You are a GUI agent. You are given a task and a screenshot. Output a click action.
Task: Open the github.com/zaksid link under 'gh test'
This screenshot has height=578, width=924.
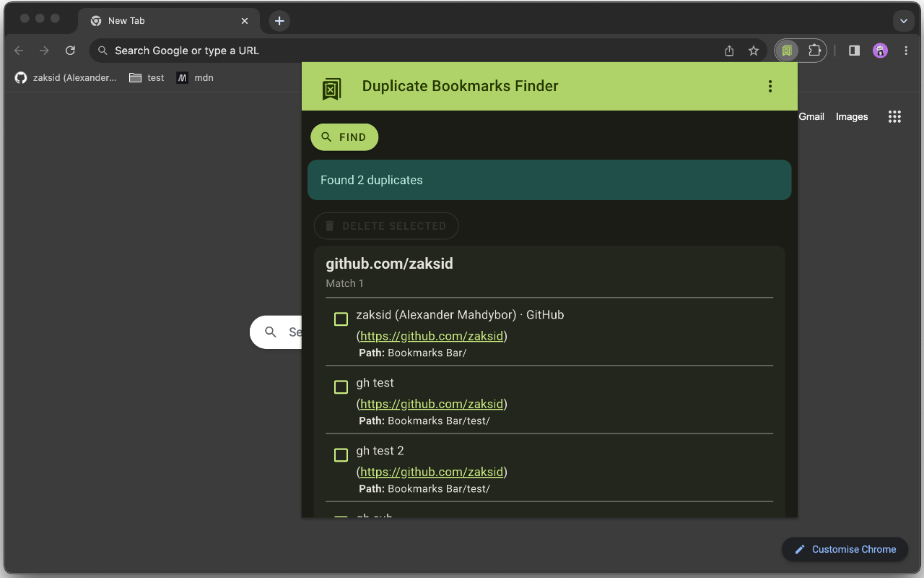pyautogui.click(x=432, y=404)
